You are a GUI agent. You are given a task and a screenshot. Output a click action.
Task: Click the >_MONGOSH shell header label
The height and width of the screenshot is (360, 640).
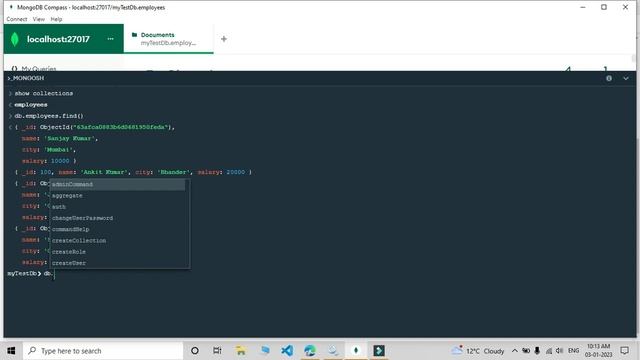point(26,78)
